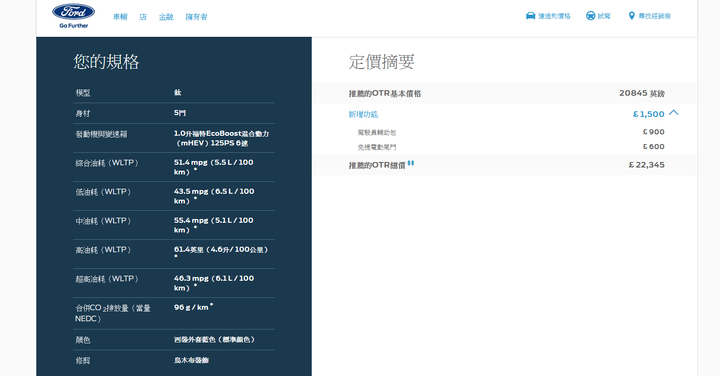Click the 免提電動尾門 feature row label
The width and height of the screenshot is (720, 376).
click(x=377, y=147)
